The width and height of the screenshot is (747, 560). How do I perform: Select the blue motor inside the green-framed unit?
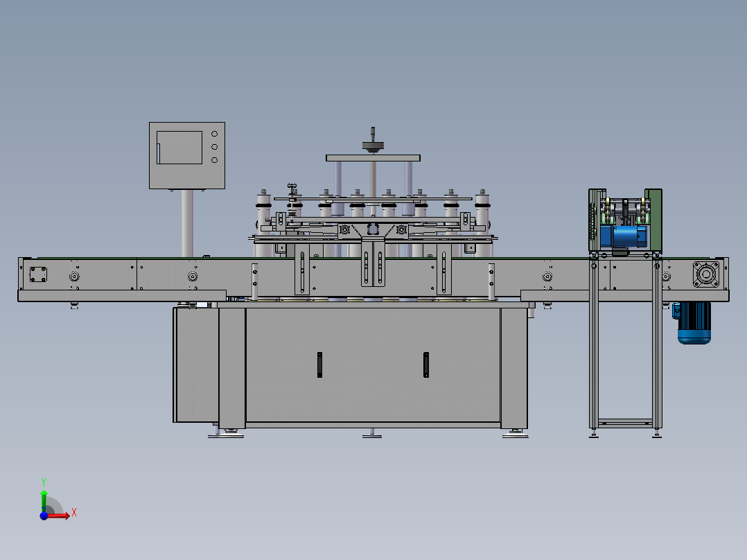pos(624,236)
